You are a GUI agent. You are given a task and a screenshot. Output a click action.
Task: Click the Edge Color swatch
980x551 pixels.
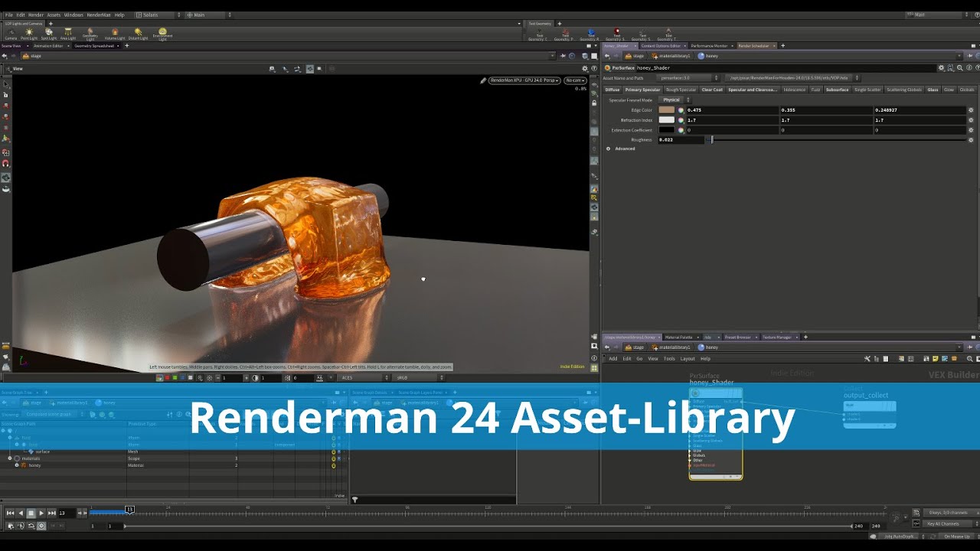pos(667,110)
